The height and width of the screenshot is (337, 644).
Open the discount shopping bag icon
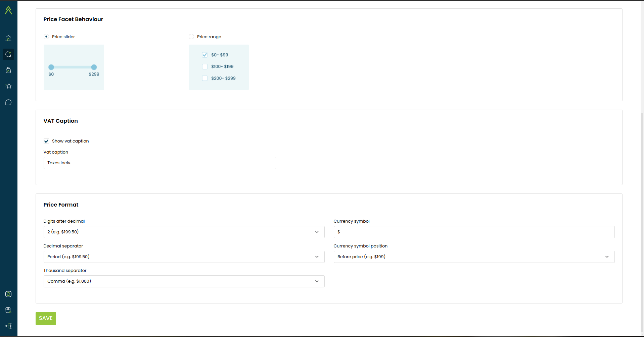(x=8, y=70)
